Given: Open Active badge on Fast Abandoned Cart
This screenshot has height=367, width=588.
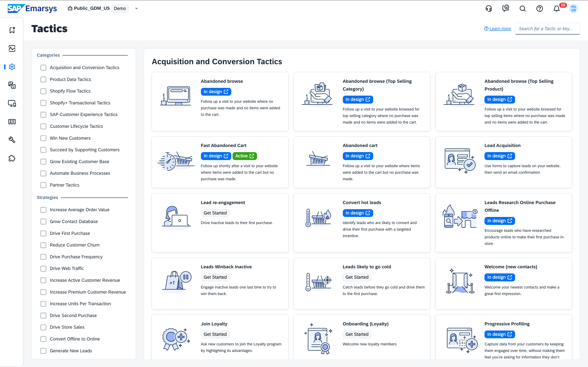Looking at the screenshot, I should point(244,156).
